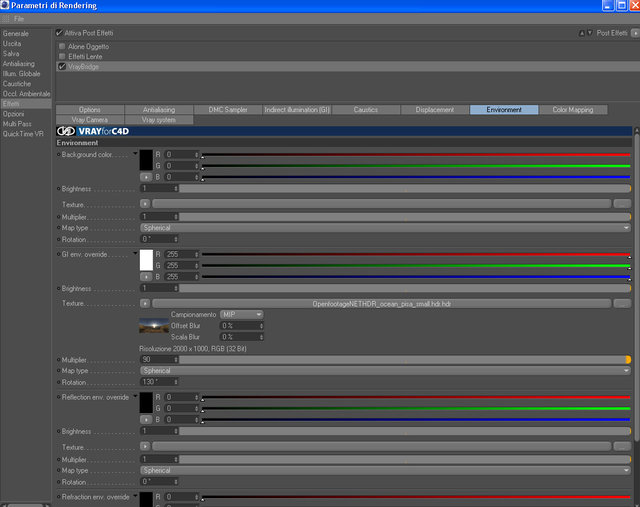
Task: Enable the Effetti Lente checkbox
Action: tap(62, 56)
